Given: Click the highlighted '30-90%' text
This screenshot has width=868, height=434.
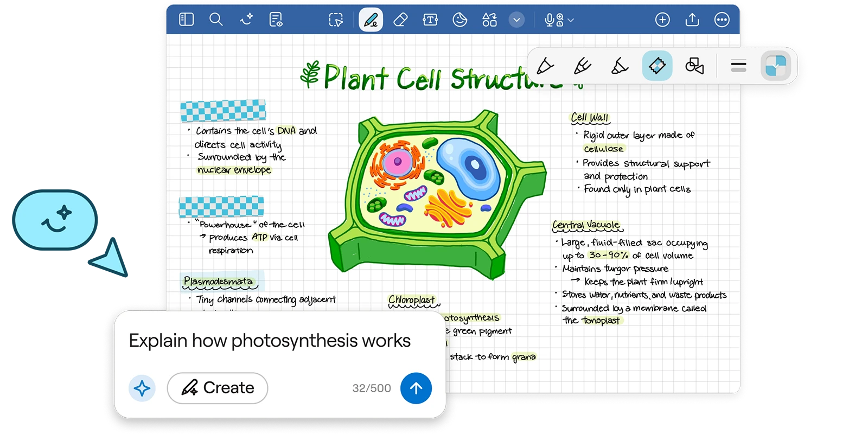Looking at the screenshot, I should [609, 255].
